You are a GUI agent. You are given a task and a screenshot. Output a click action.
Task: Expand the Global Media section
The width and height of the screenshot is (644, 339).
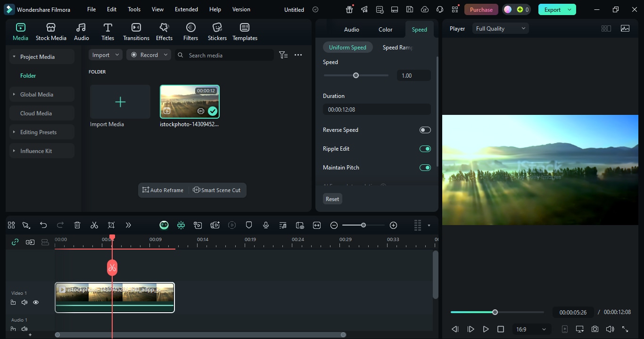click(x=37, y=95)
